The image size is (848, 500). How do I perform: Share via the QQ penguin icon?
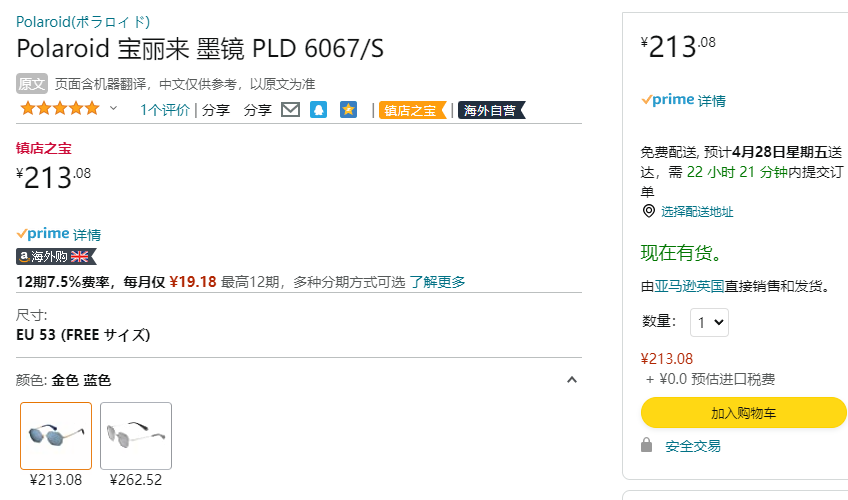click(x=319, y=110)
